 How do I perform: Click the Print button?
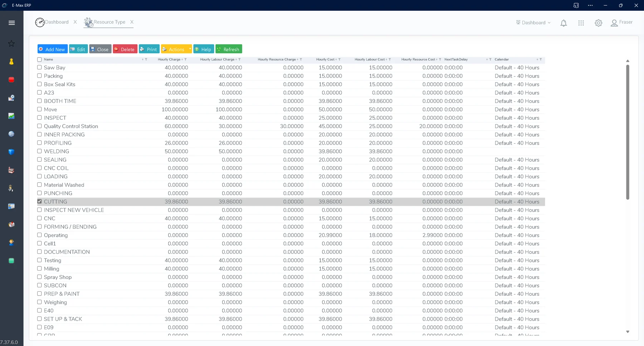click(149, 49)
